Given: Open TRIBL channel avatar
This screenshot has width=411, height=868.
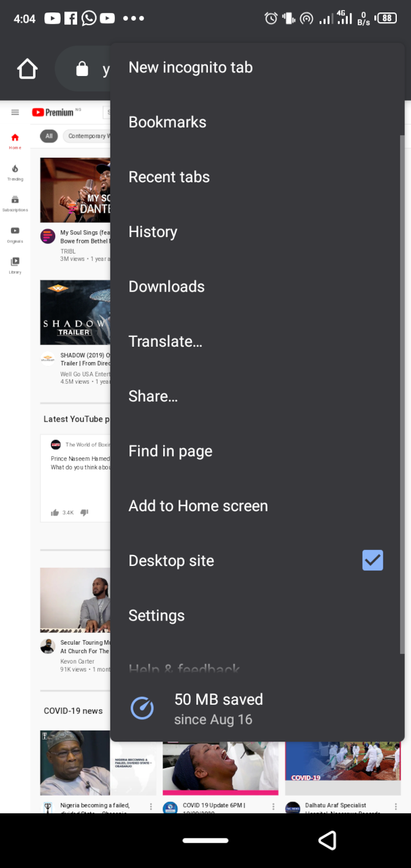Looking at the screenshot, I should [x=48, y=236].
